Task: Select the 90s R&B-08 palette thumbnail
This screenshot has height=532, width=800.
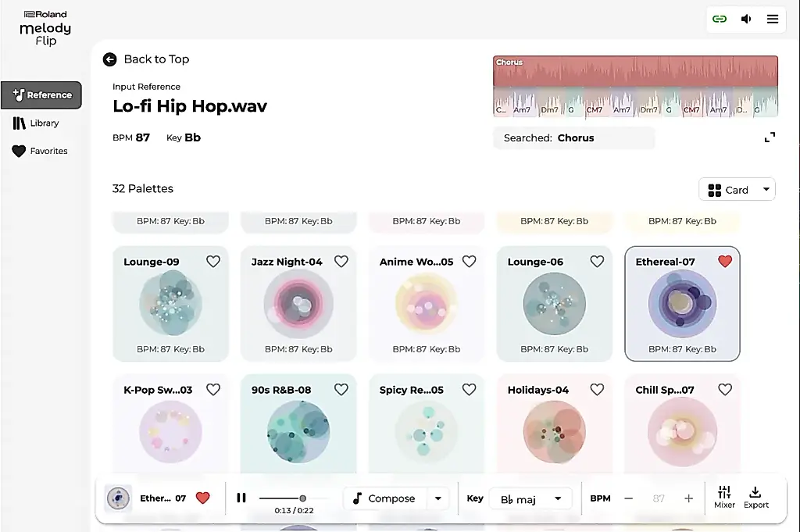Action: click(x=298, y=432)
